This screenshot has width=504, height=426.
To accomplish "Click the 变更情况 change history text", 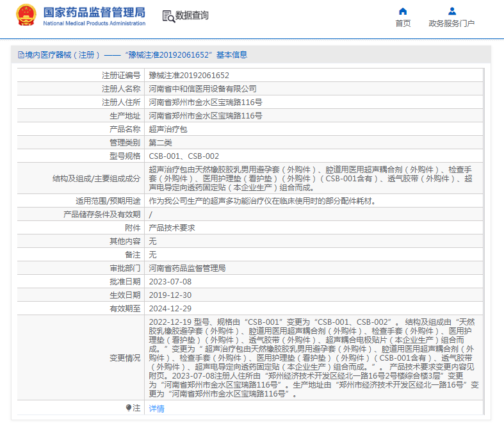I will (x=314, y=358).
